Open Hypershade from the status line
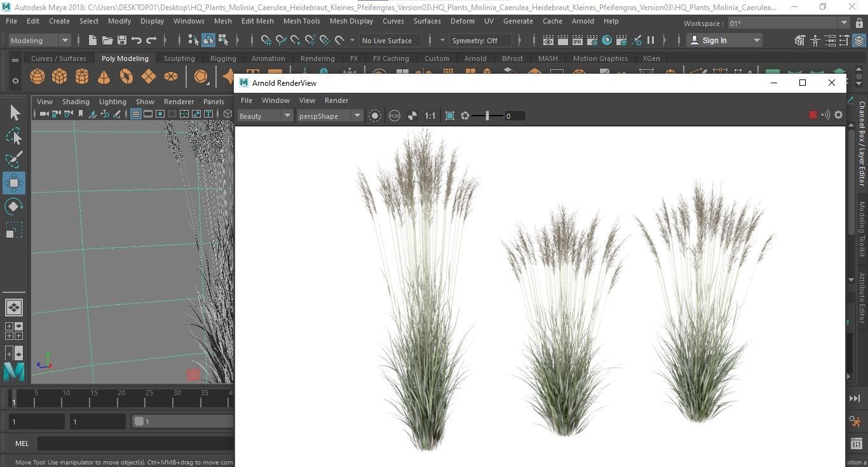Screen dimensions: 868x467 pos(607,40)
